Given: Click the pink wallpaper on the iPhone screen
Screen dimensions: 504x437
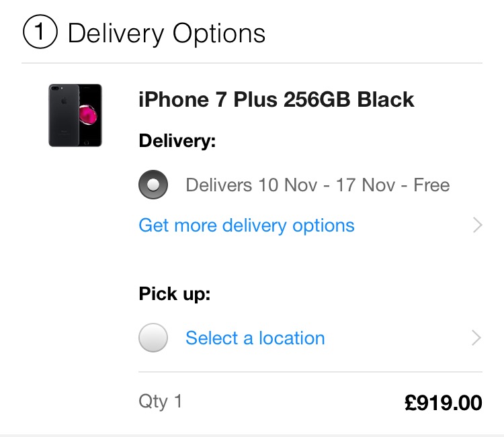Looking at the screenshot, I should click(88, 115).
